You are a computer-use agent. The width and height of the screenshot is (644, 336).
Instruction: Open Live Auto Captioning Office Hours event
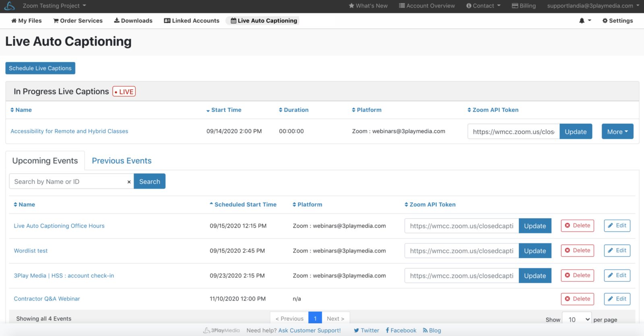tap(59, 226)
